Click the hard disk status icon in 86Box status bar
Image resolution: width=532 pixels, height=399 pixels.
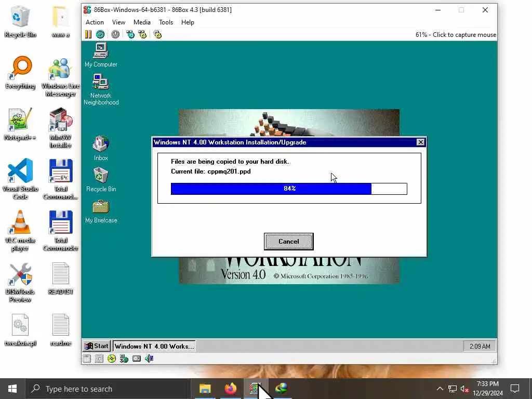tap(137, 358)
